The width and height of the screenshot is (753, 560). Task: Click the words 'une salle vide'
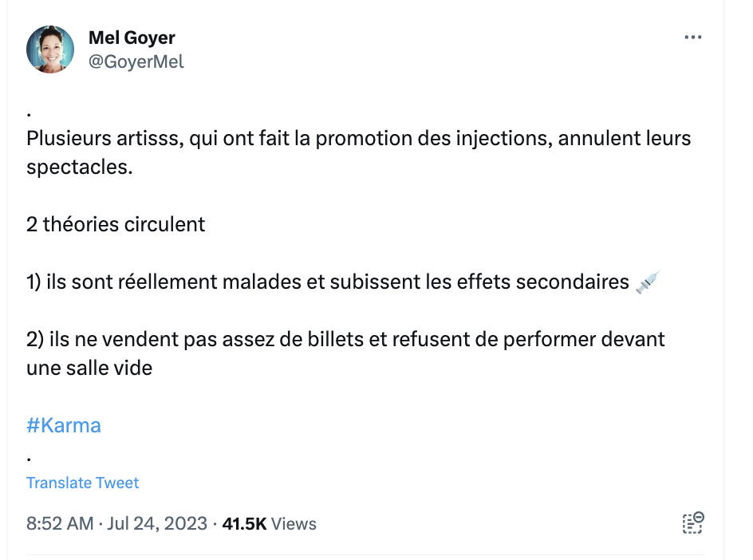click(x=89, y=369)
